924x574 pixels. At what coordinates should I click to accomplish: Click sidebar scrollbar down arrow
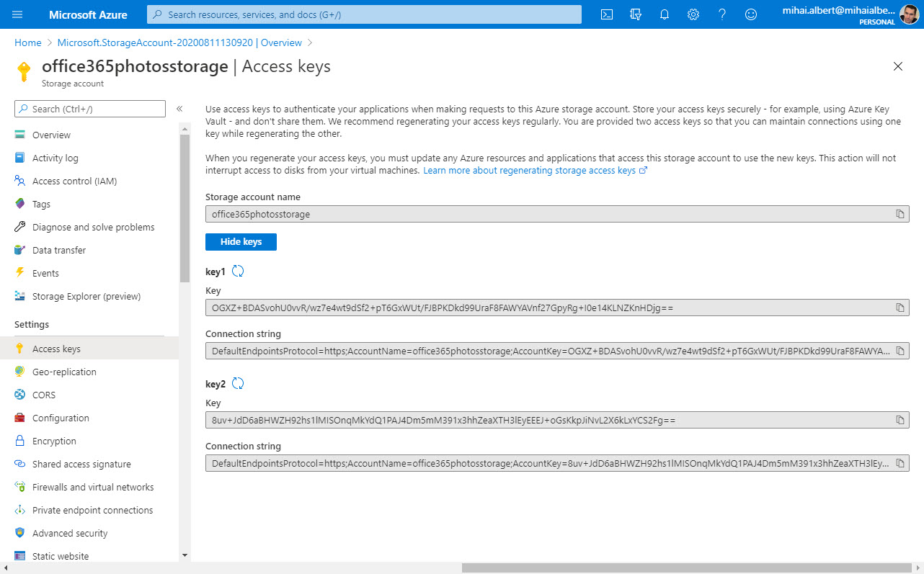point(185,555)
